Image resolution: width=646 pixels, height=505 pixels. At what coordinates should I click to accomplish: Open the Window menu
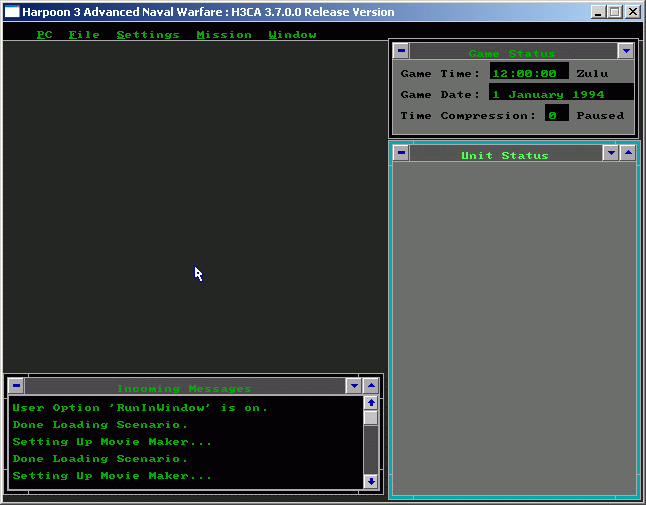[293, 35]
